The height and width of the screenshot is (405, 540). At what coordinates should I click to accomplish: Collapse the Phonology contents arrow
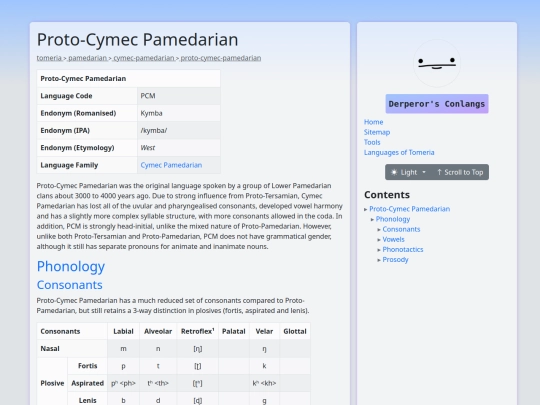(x=372, y=219)
